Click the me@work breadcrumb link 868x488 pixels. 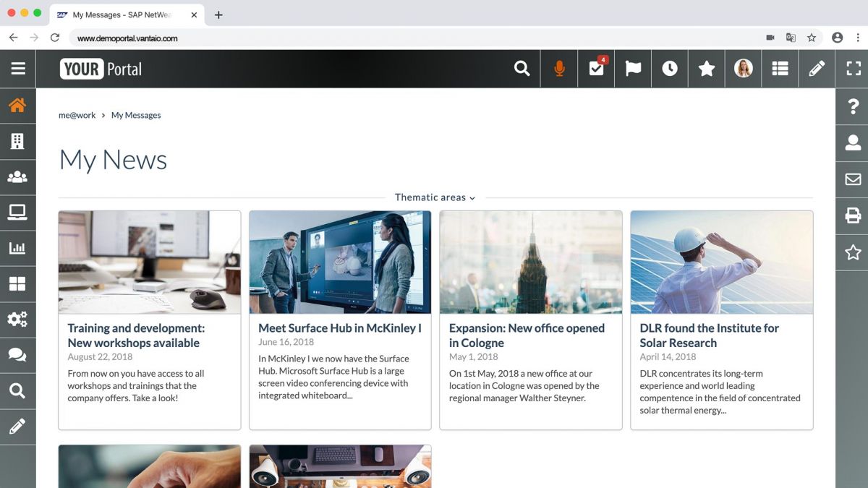77,115
